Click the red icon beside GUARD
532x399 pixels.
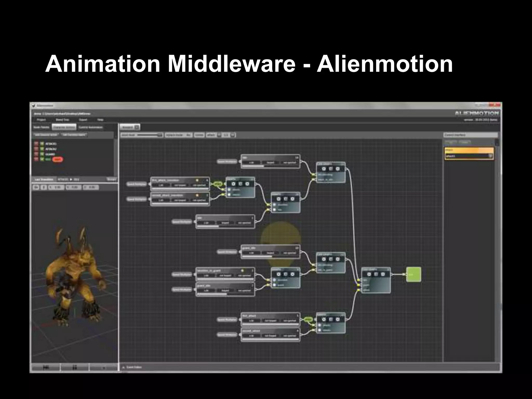(x=36, y=154)
